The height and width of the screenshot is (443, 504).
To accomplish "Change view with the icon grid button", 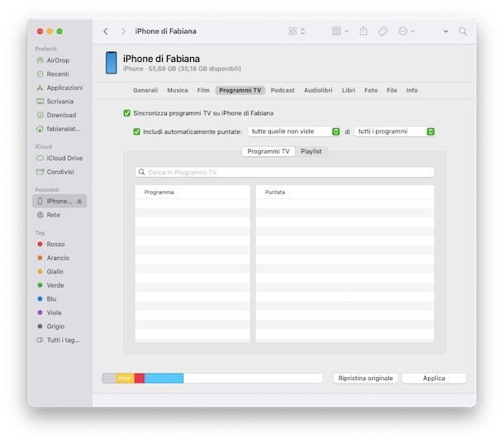I will (297, 31).
